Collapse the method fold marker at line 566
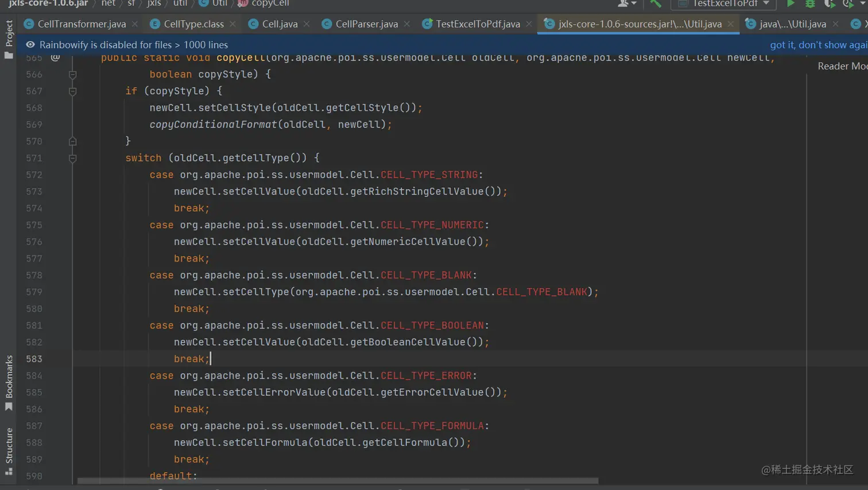This screenshot has height=490, width=868. point(72,75)
